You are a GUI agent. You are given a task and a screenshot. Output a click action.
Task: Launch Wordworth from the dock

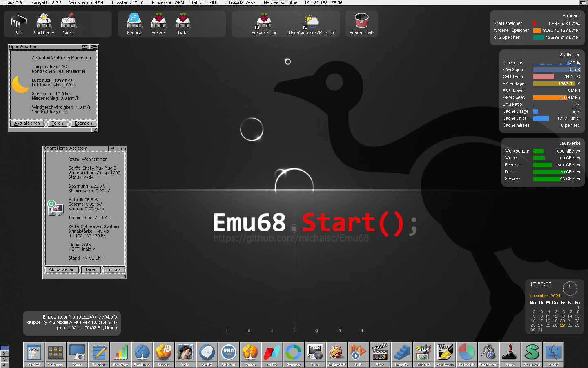(445, 355)
